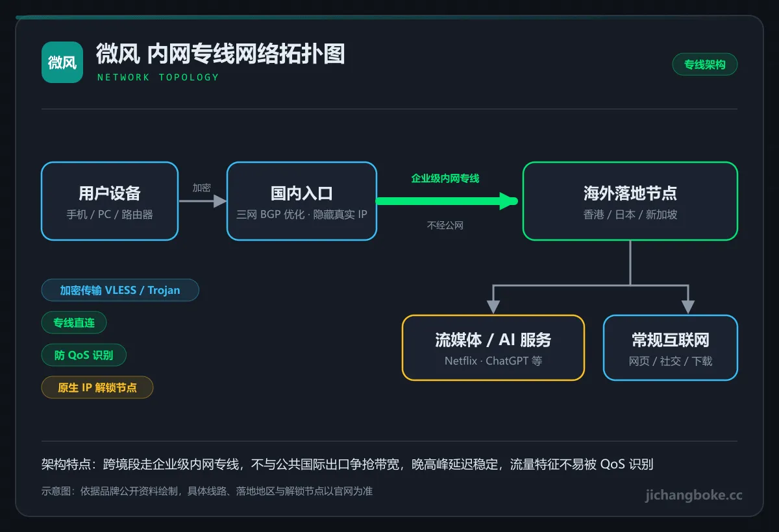Click the 加密 label between nodes
The height and width of the screenshot is (532, 779).
point(202,187)
